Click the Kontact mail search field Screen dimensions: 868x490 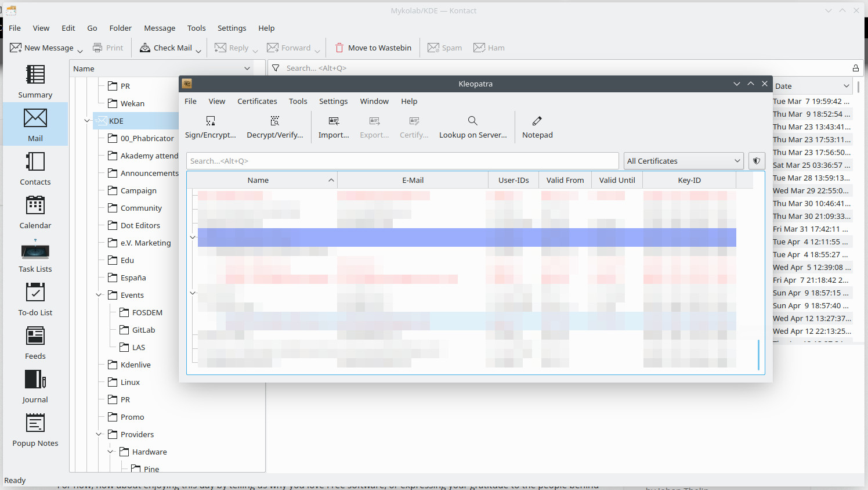coord(566,68)
